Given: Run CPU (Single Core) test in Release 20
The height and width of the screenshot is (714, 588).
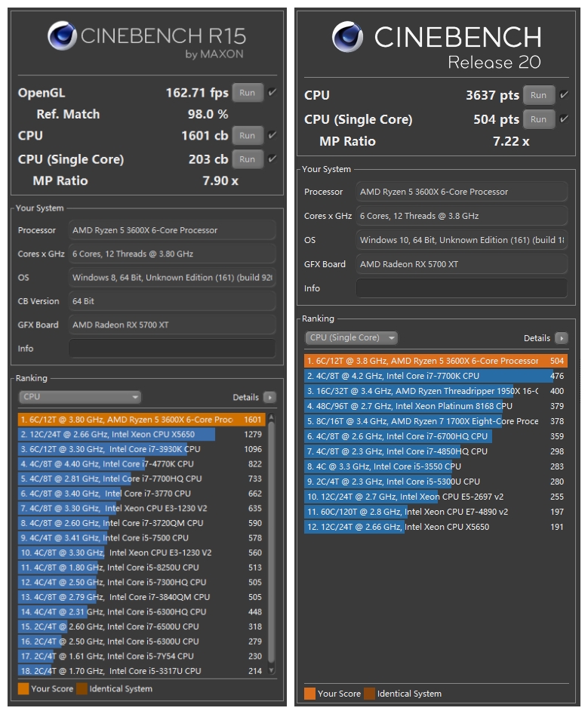Looking at the screenshot, I should 538,119.
